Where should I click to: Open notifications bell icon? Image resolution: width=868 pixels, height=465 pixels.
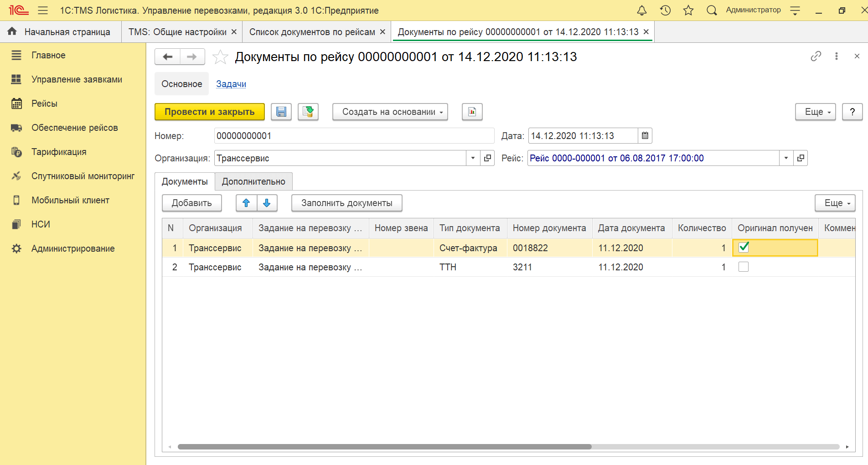tap(641, 10)
